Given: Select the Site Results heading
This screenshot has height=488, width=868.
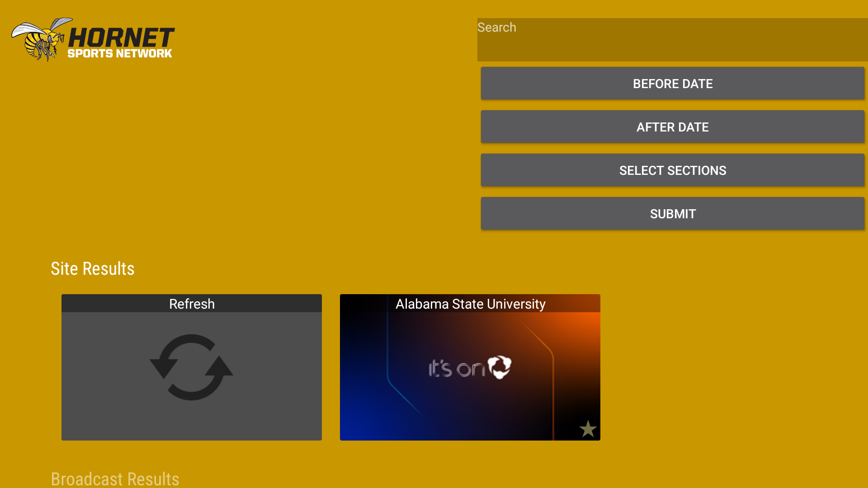Looking at the screenshot, I should (93, 268).
